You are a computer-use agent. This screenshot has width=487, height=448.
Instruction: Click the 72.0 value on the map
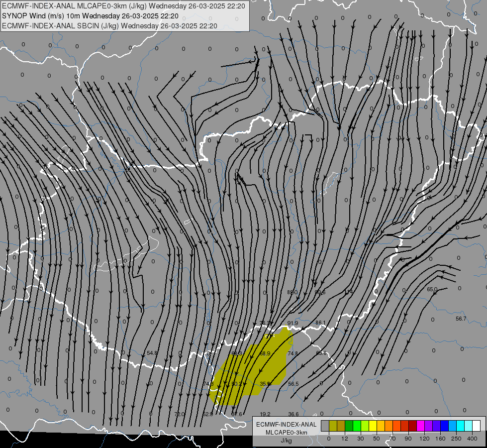180,414
